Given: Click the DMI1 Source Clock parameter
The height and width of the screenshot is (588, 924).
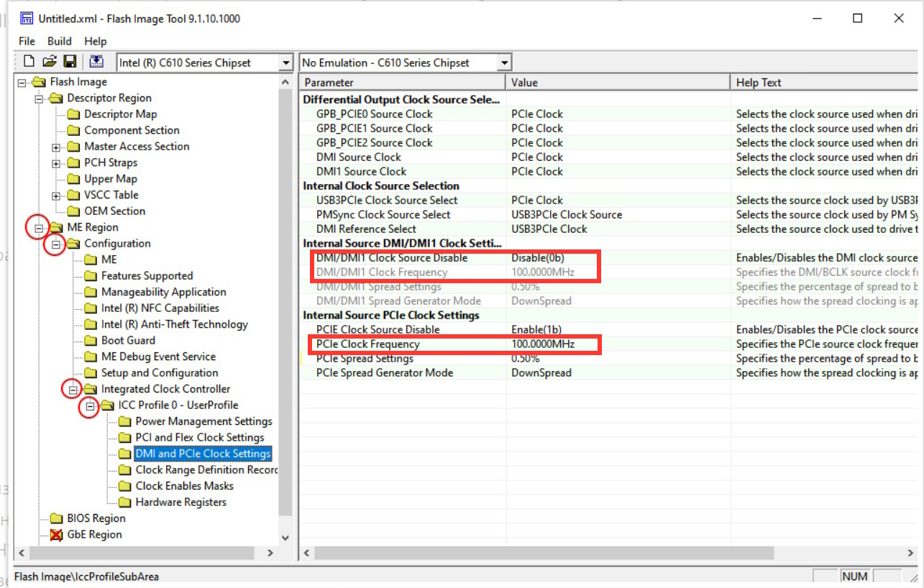Looking at the screenshot, I should point(362,171).
